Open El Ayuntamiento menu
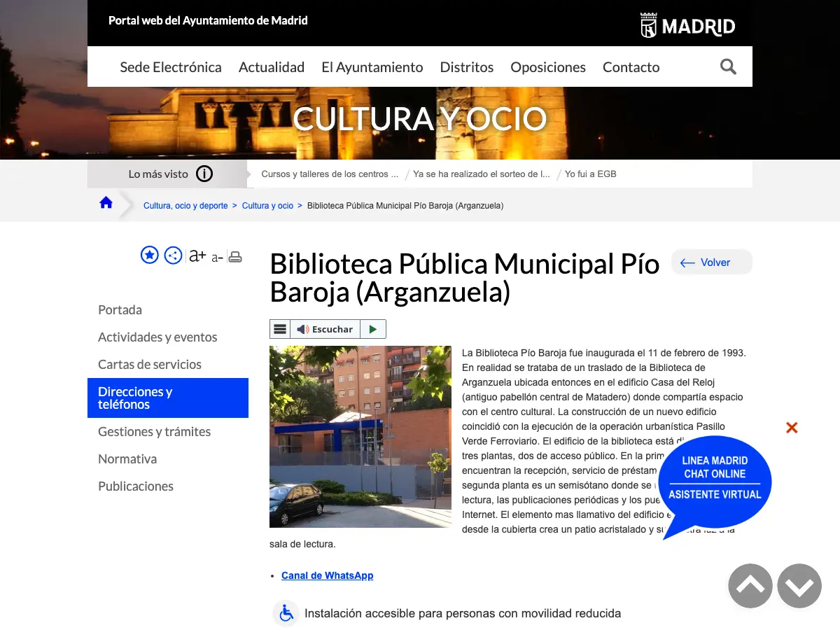 pyautogui.click(x=372, y=67)
